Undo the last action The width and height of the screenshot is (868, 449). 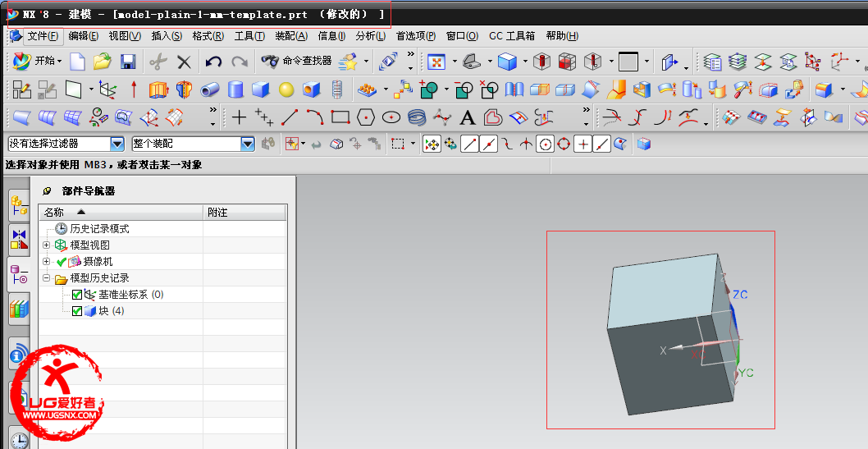(x=213, y=62)
